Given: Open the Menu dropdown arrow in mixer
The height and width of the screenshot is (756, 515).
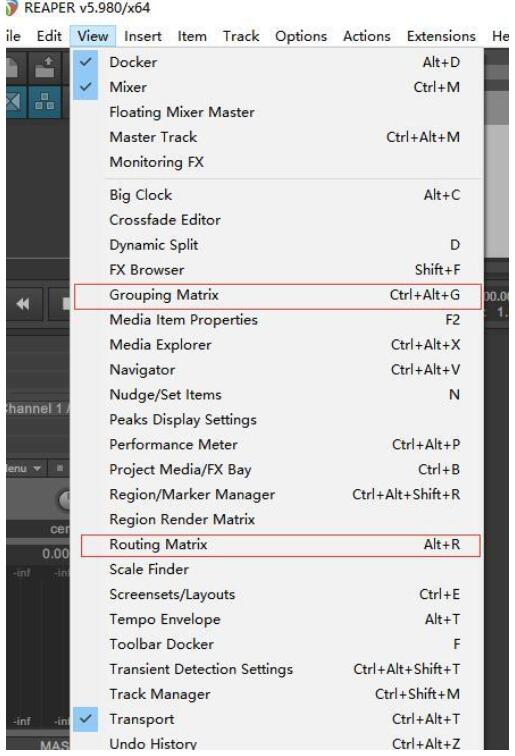Looking at the screenshot, I should pyautogui.click(x=38, y=468).
